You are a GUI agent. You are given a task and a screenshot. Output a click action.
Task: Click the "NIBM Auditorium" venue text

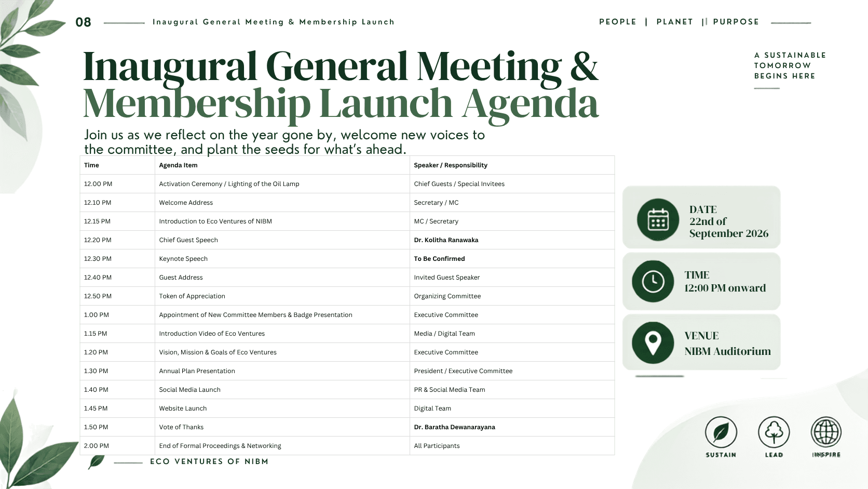[x=727, y=351]
